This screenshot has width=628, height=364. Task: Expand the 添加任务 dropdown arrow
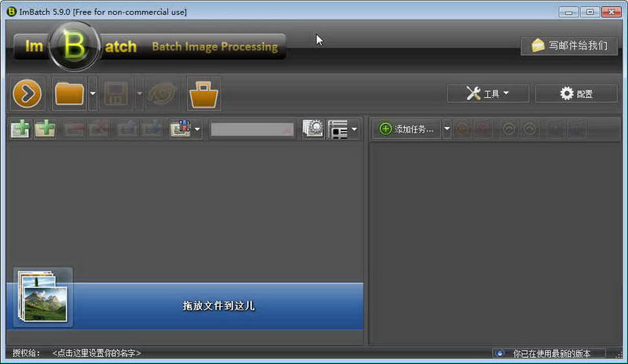[447, 129]
